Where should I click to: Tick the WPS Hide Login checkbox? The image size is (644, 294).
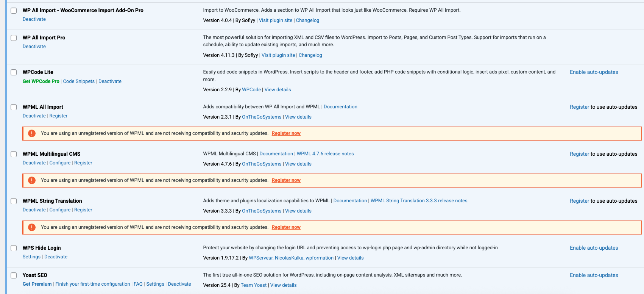[x=14, y=248]
